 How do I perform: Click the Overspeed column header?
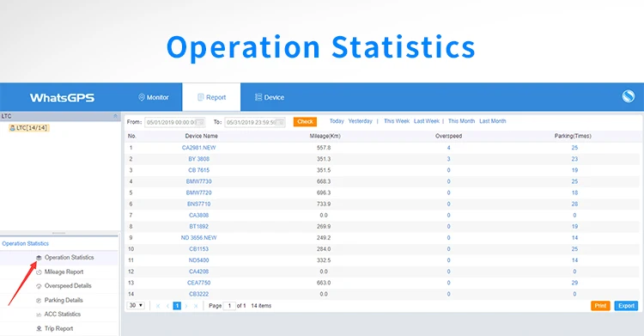click(448, 136)
